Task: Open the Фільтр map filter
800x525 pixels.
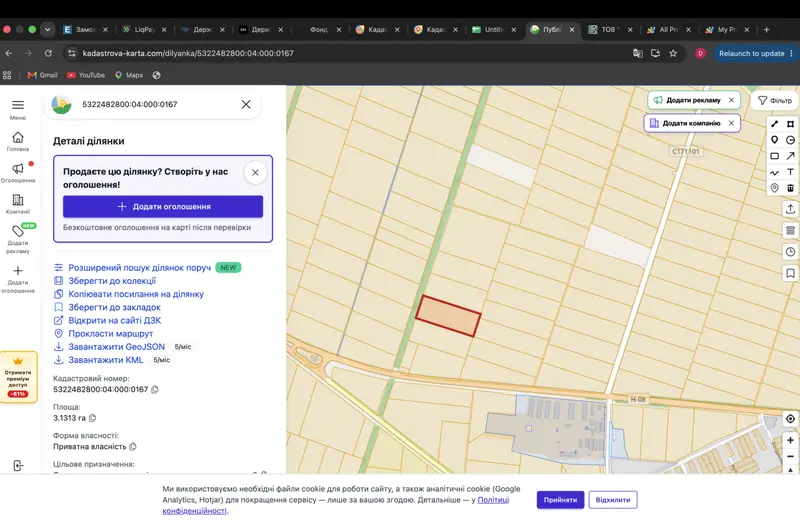Action: tap(774, 101)
